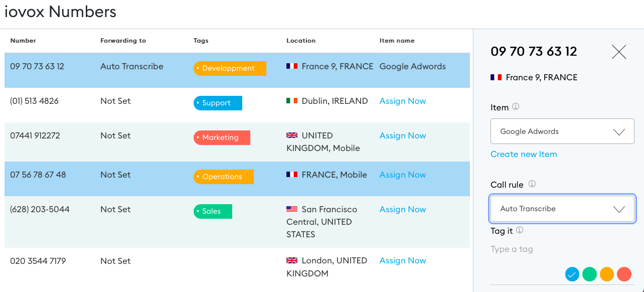The image size is (644, 292).
Task: Click info icon next to Tag it
Action: pyautogui.click(x=520, y=230)
